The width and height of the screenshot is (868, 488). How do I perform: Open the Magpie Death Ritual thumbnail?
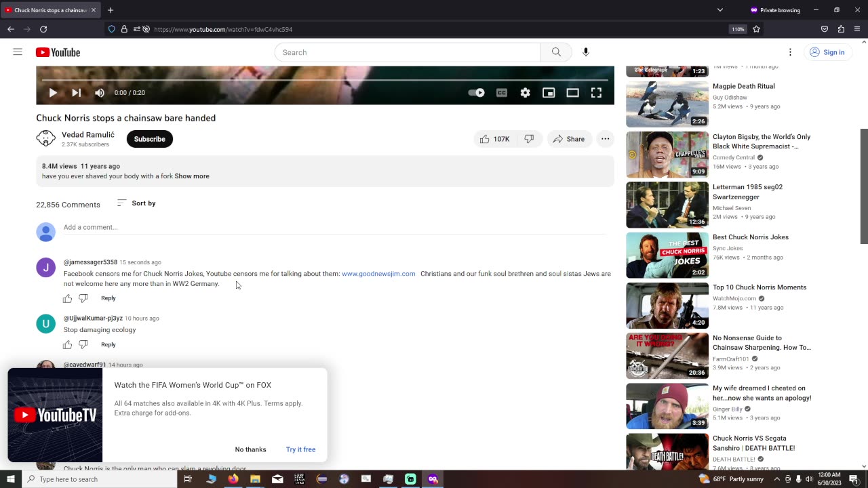(667, 104)
